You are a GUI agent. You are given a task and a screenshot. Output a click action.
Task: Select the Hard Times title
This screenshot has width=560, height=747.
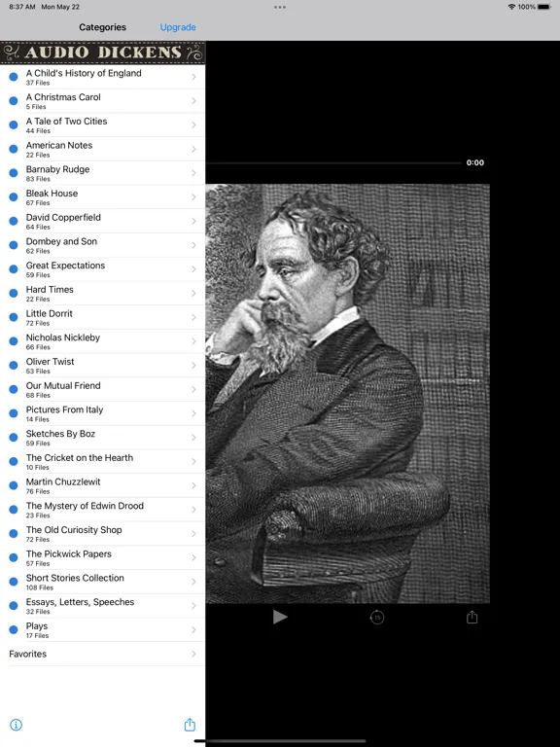pos(50,289)
